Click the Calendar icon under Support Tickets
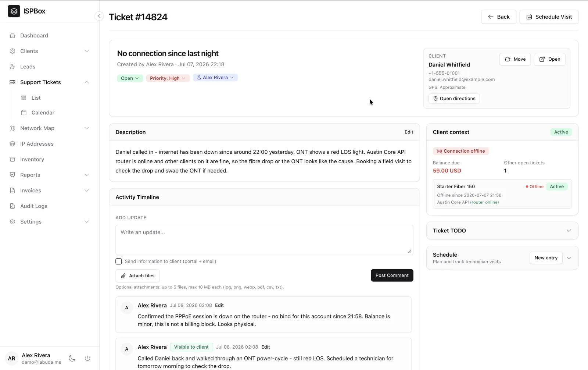Image resolution: width=588 pixels, height=370 pixels. click(24, 113)
